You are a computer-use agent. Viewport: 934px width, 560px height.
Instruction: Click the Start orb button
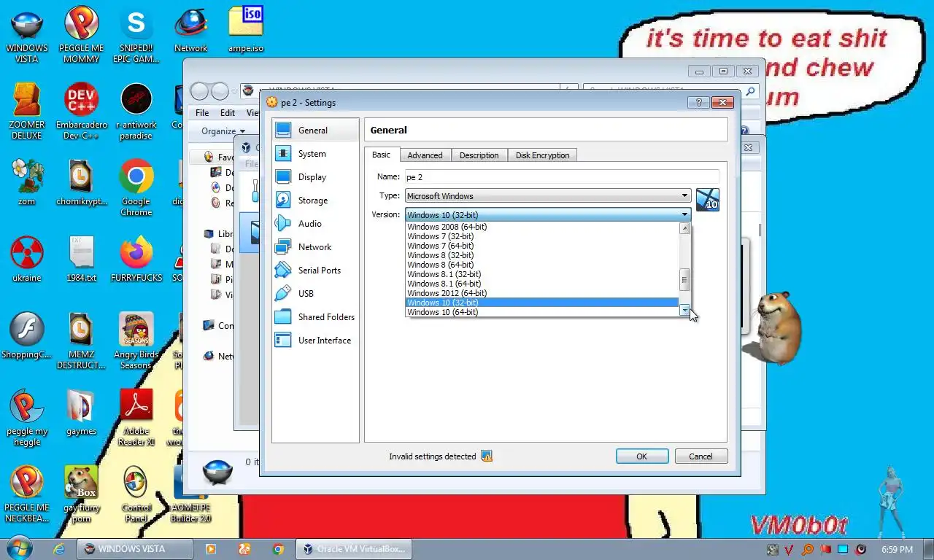19,548
